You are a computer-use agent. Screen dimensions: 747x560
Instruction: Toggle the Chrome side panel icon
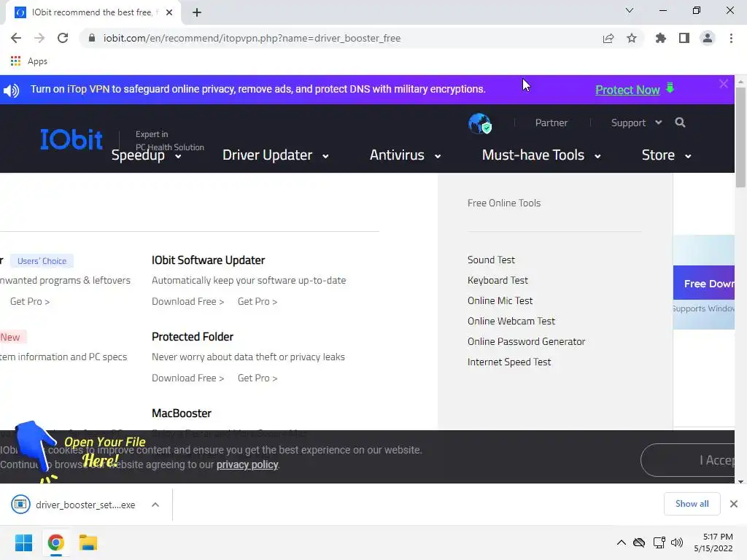tap(684, 38)
